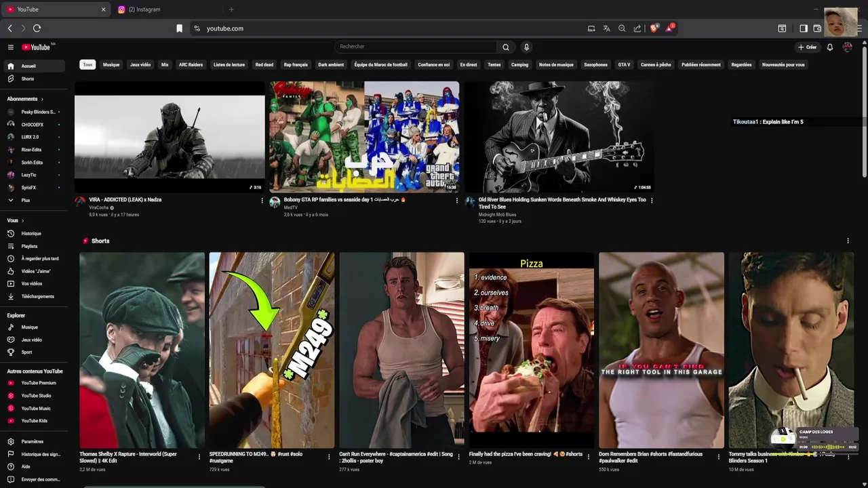Open options for Bobony GTA RP video
The height and width of the screenshot is (488, 868).
(457, 201)
